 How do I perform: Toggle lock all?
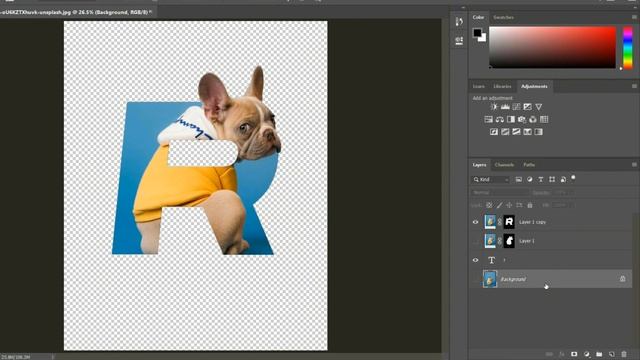click(x=530, y=205)
